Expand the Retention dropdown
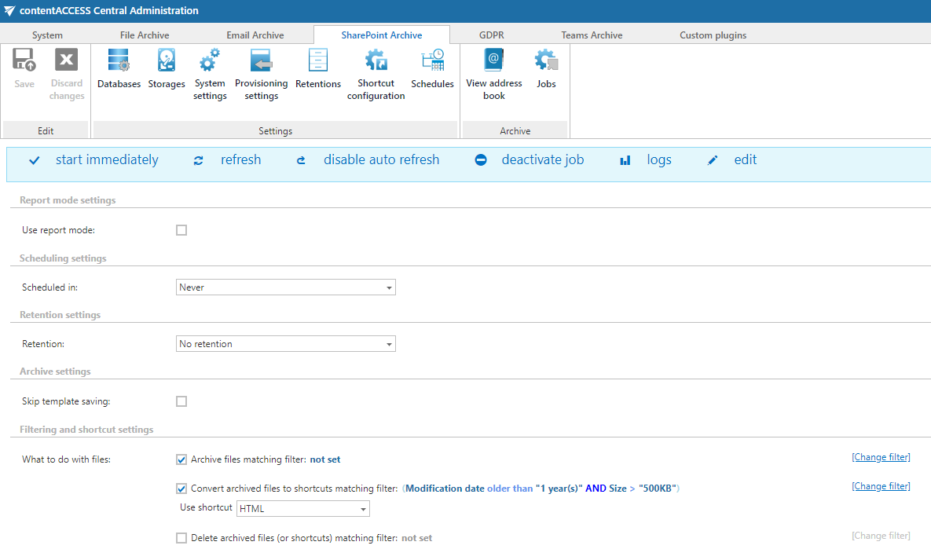This screenshot has width=931, height=560. [285, 343]
